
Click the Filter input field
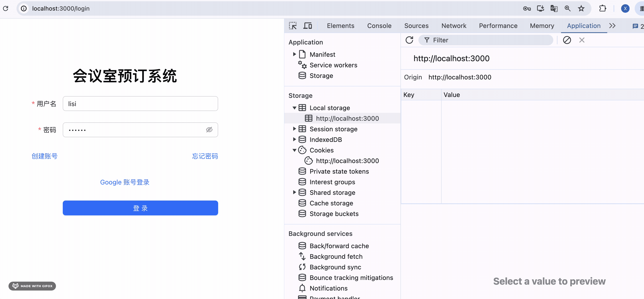(x=490, y=40)
